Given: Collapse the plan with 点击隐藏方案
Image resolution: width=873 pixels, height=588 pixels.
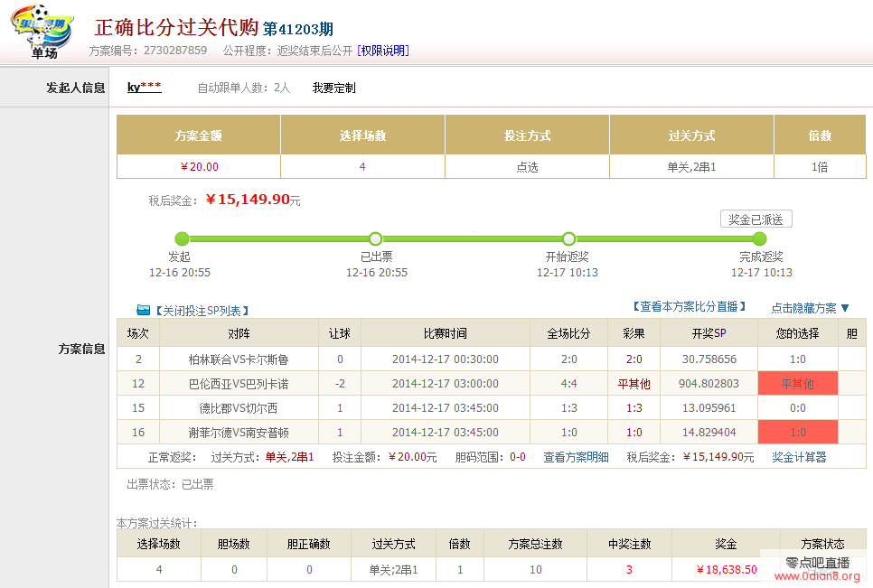Looking at the screenshot, I should [810, 308].
